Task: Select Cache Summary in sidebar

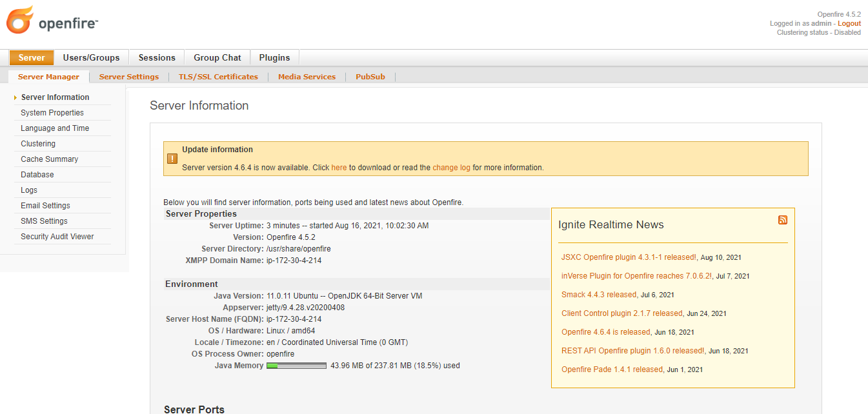Action: [49, 159]
